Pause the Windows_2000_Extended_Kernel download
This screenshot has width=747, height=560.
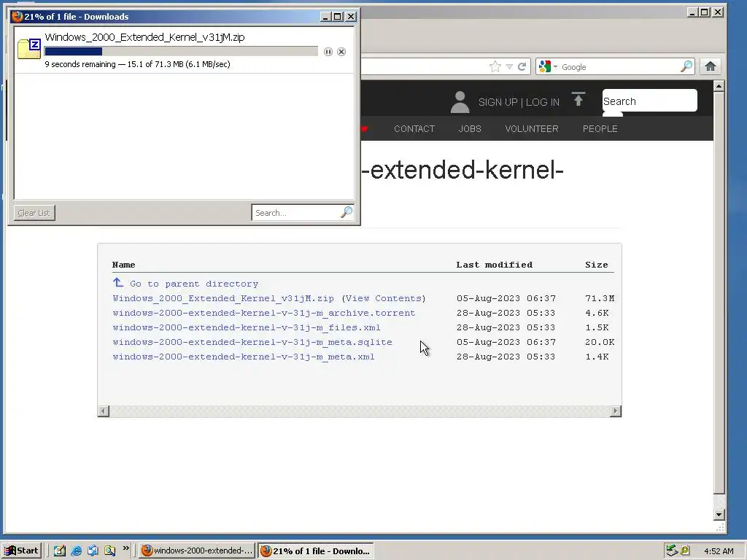pos(328,52)
